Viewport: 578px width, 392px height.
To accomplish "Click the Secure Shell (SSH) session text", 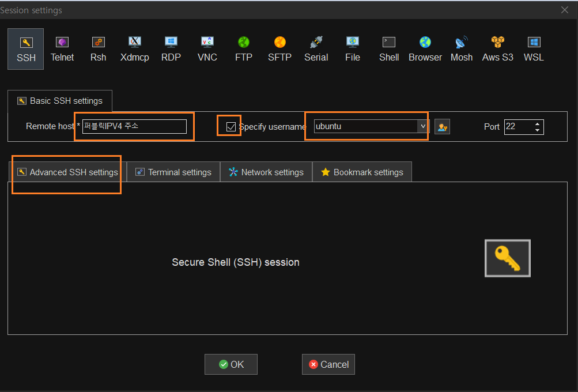I will click(236, 262).
